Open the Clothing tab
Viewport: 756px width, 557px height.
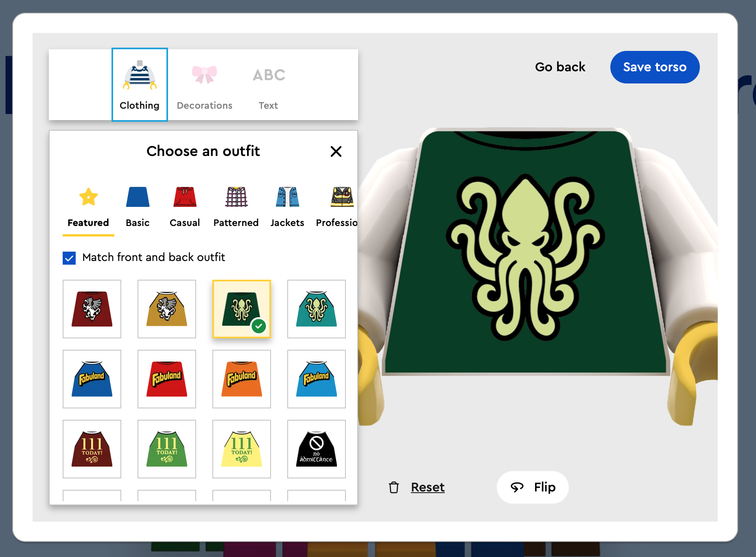coord(140,85)
